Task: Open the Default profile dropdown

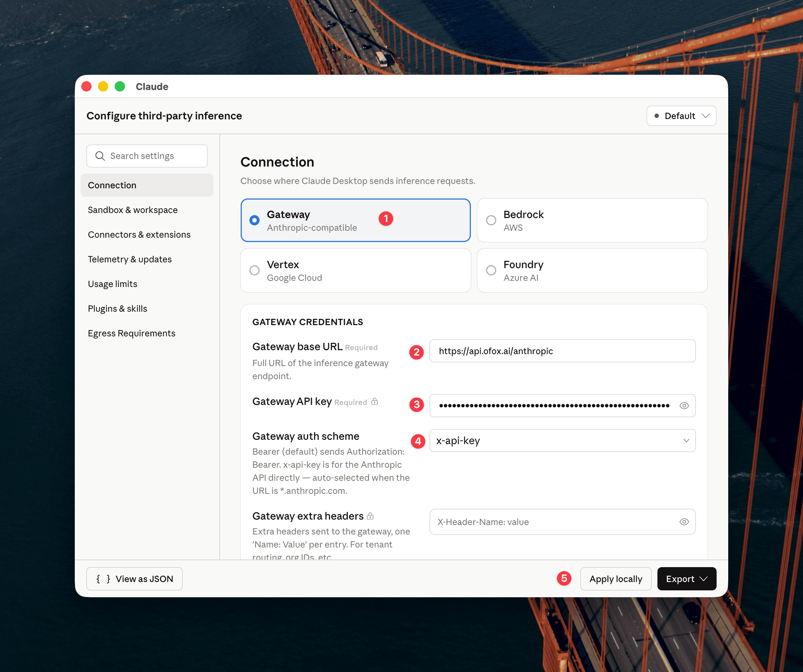Action: click(681, 116)
